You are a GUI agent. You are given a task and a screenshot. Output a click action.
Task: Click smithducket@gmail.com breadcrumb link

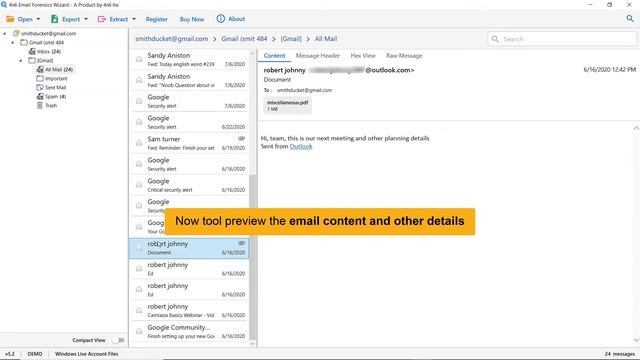[x=171, y=39]
